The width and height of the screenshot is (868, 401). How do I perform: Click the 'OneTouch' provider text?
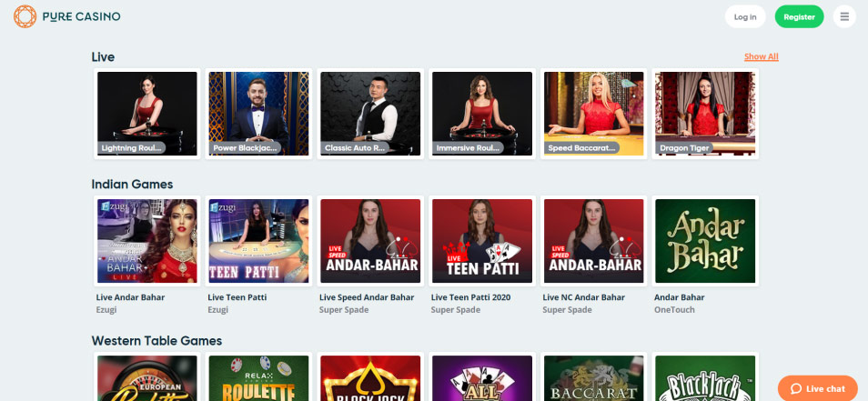point(674,310)
